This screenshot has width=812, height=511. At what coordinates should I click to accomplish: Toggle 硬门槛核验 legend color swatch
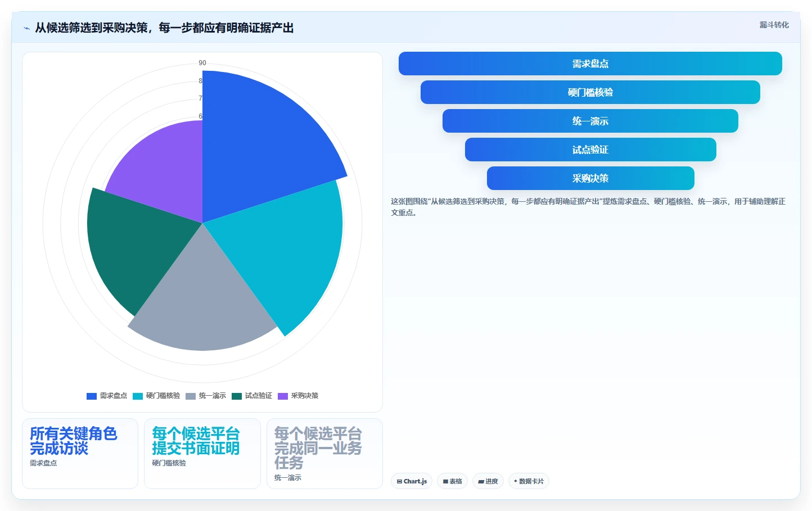[x=138, y=396]
